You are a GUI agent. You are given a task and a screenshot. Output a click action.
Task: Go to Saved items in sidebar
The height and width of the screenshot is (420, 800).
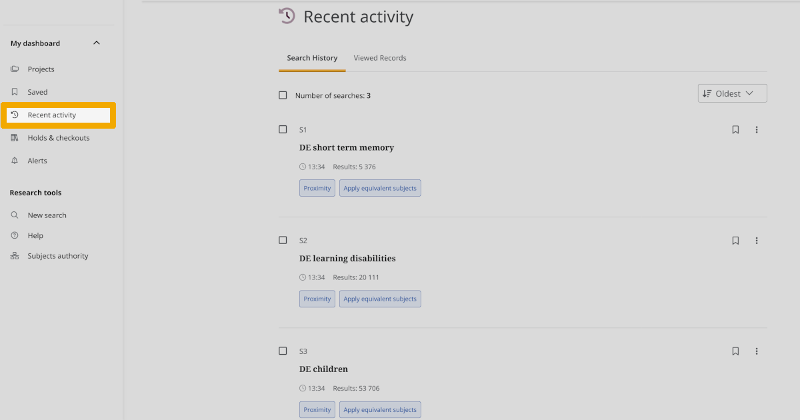(37, 92)
